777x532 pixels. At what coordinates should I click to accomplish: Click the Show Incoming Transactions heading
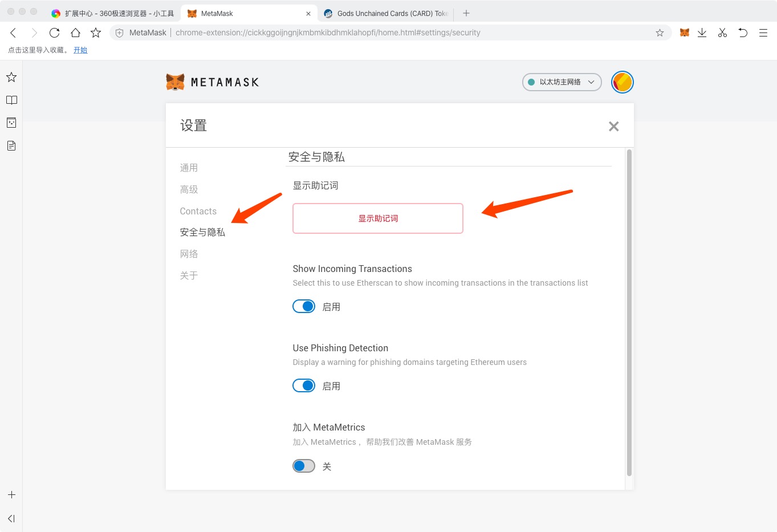[352, 269]
